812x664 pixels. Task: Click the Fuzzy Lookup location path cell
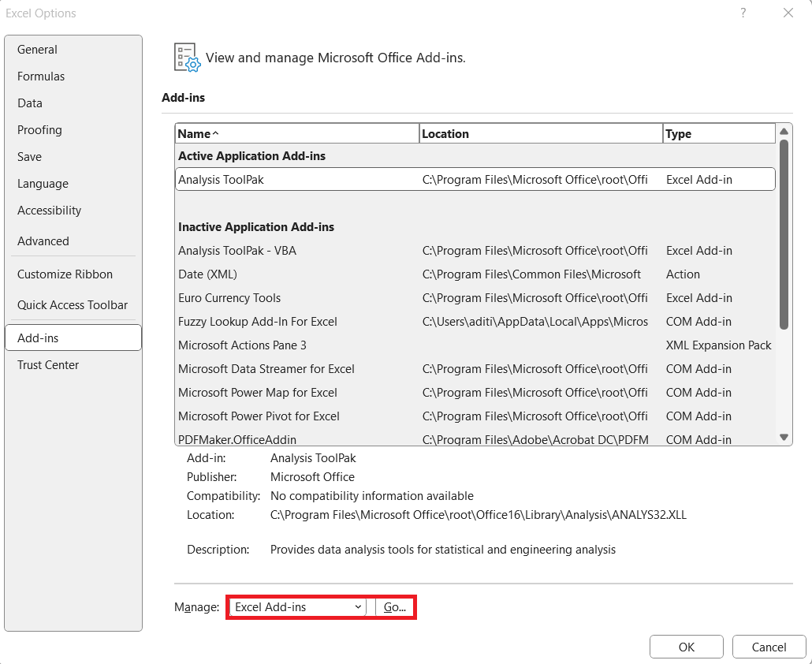pyautogui.click(x=535, y=322)
